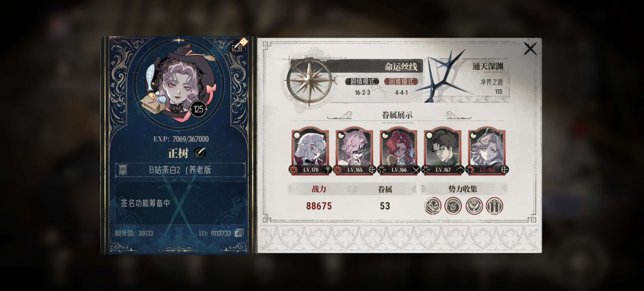Click the guild banner B站茶白2（养老版
644x291 pixels.
180,170
